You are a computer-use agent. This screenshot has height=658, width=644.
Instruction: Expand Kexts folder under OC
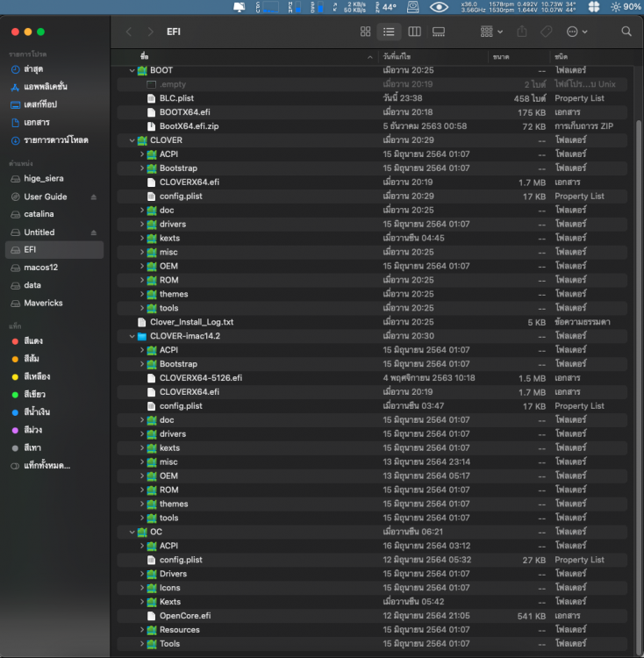point(142,602)
